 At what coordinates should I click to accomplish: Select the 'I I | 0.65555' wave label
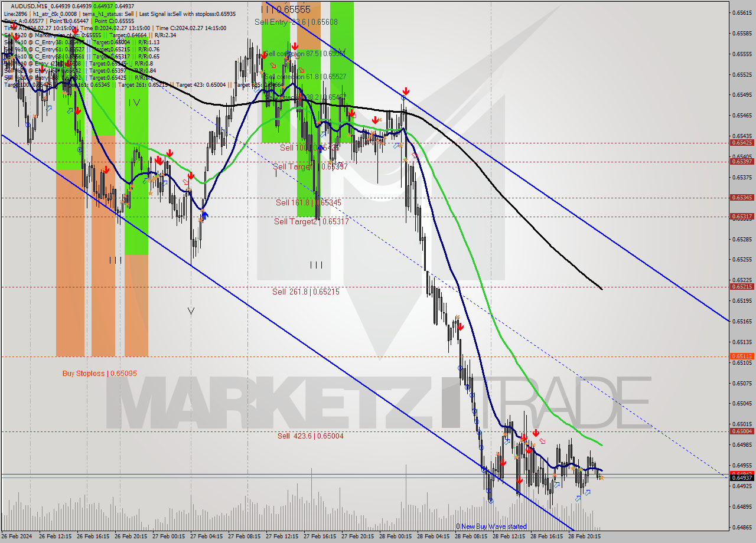286,9
